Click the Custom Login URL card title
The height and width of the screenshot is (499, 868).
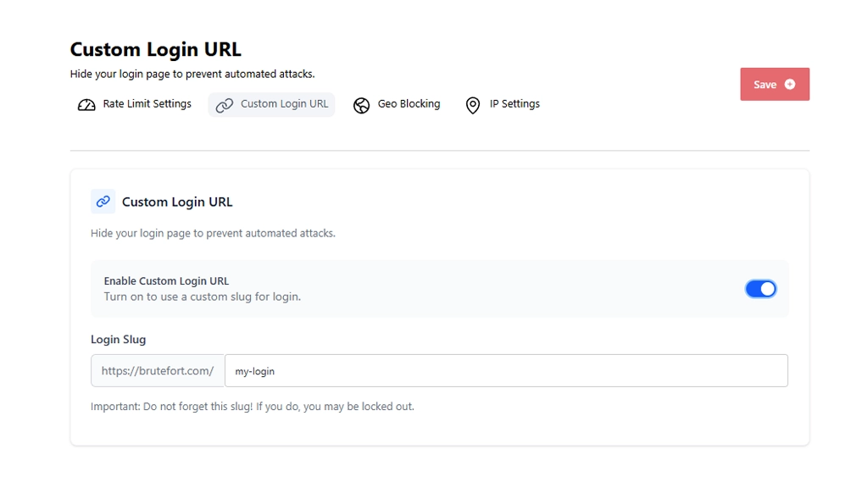click(x=177, y=202)
